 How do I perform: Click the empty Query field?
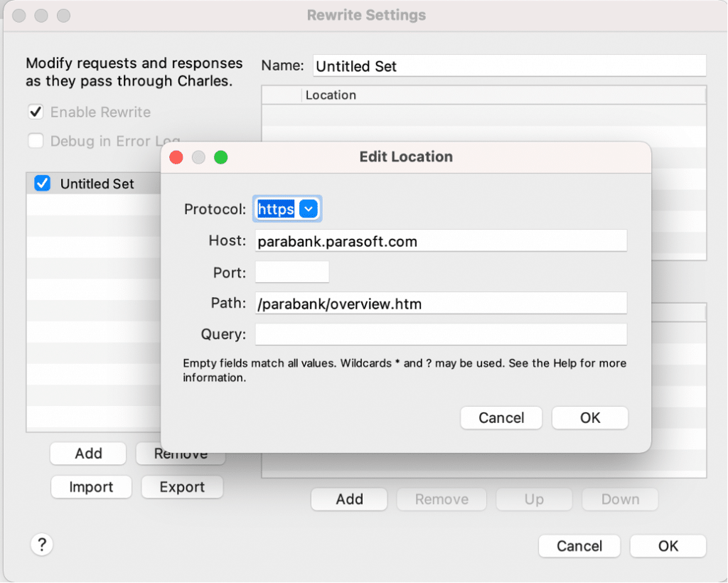tap(441, 334)
